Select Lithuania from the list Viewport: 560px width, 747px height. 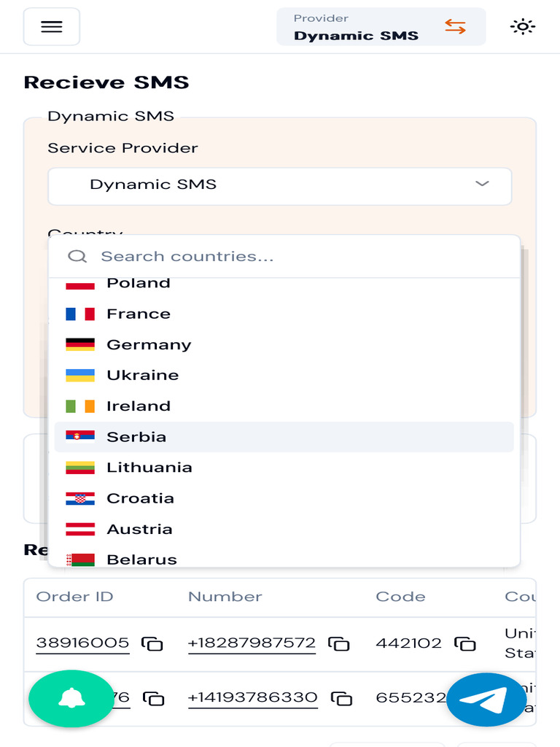point(284,468)
